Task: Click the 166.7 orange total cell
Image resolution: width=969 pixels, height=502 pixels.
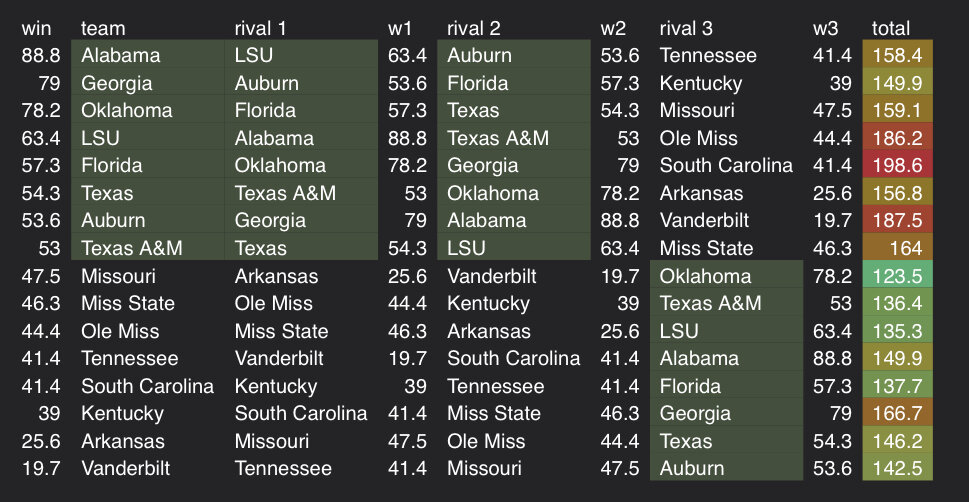Action: pos(897,413)
